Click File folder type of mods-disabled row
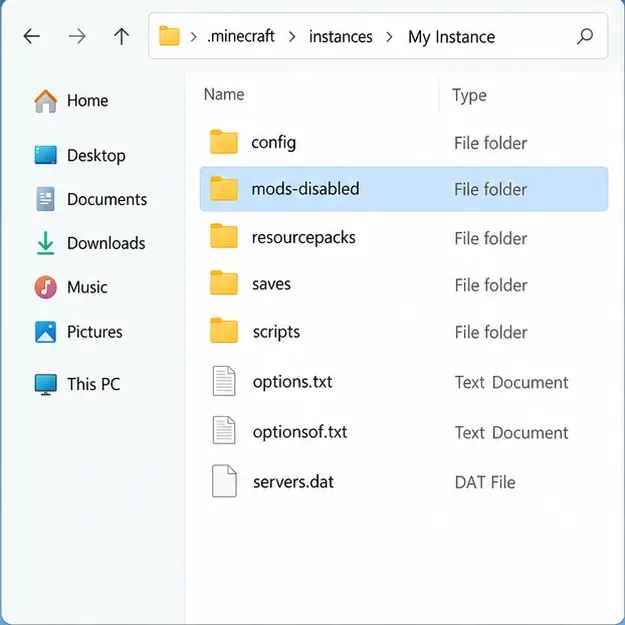625x625 pixels. (x=491, y=189)
